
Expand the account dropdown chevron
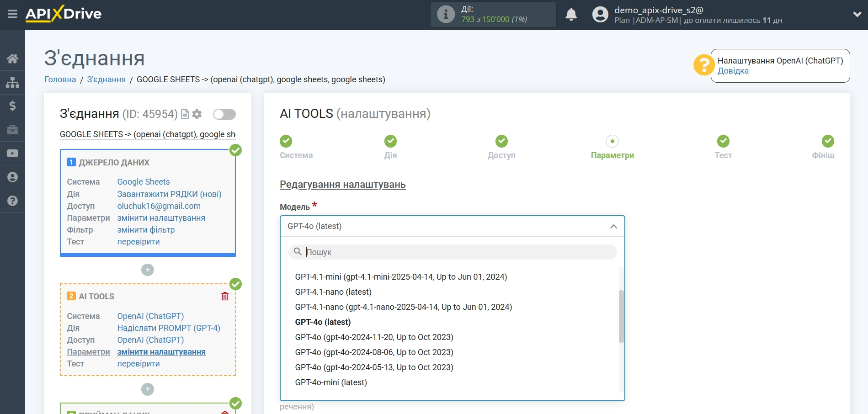[857, 15]
